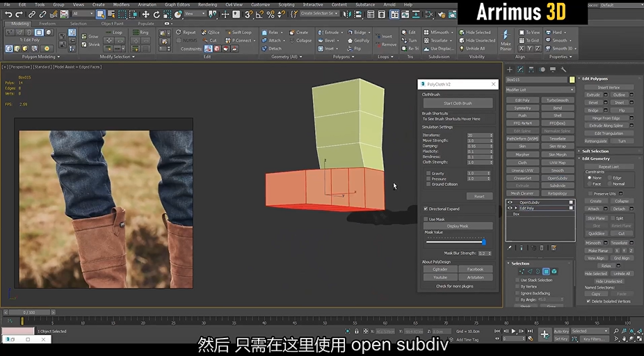Open the Modifiers menu

[x=120, y=4]
